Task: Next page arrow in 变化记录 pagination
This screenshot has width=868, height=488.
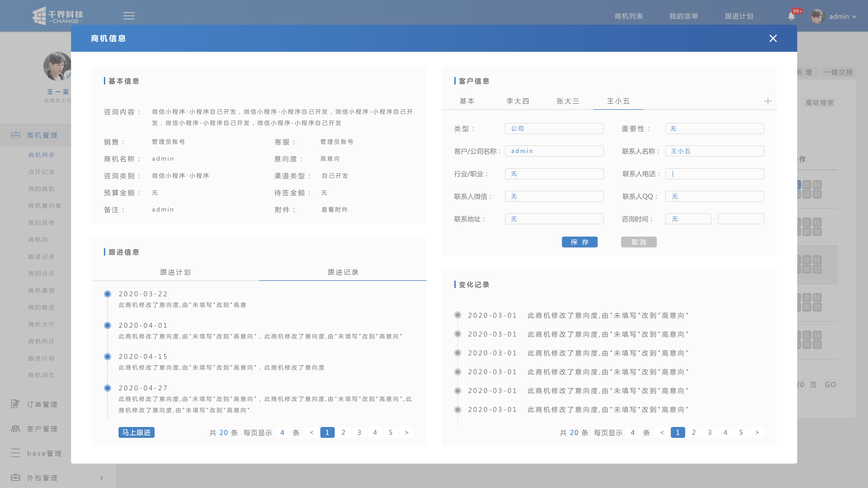Action: pos(757,432)
